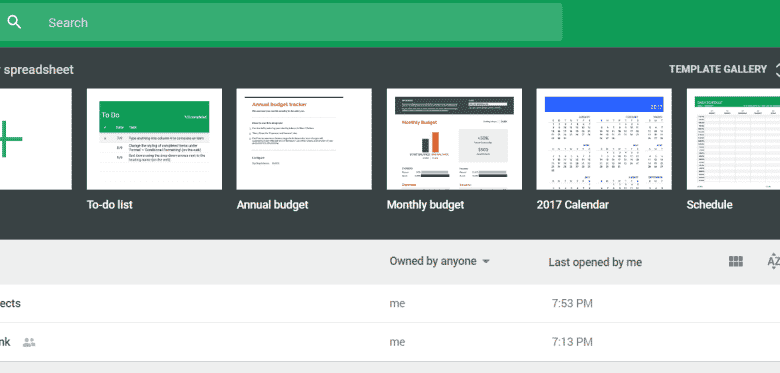The image size is (780, 373).
Task: Switch to grid view icon
Action: point(736,262)
